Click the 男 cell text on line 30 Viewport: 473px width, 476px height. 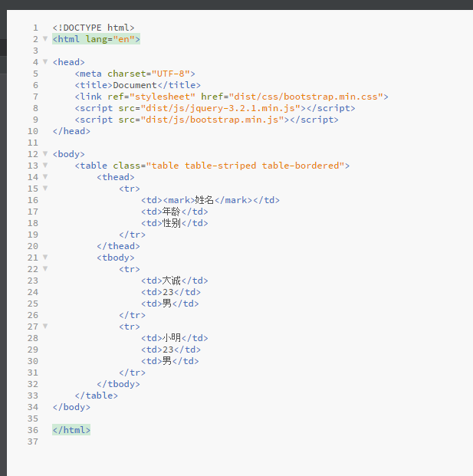[x=167, y=361]
